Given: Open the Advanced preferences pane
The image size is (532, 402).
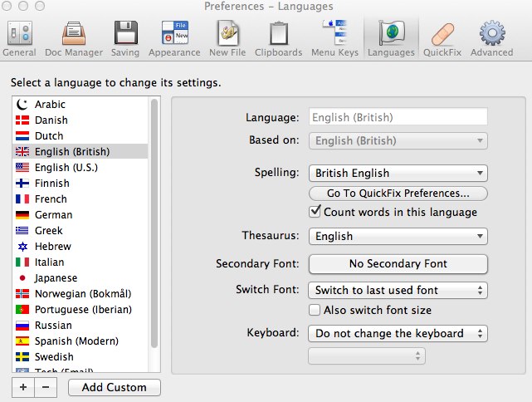Looking at the screenshot, I should [491, 38].
